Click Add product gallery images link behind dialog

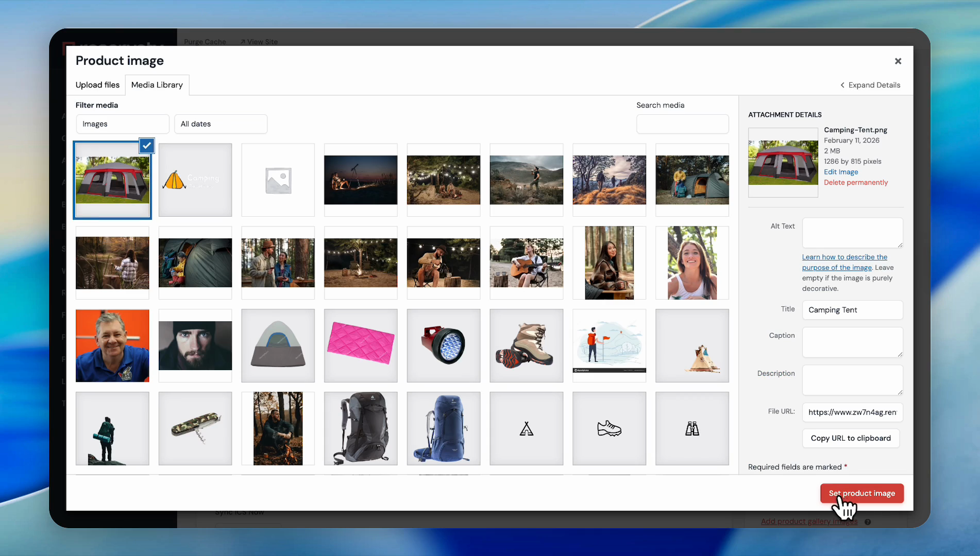(x=809, y=522)
